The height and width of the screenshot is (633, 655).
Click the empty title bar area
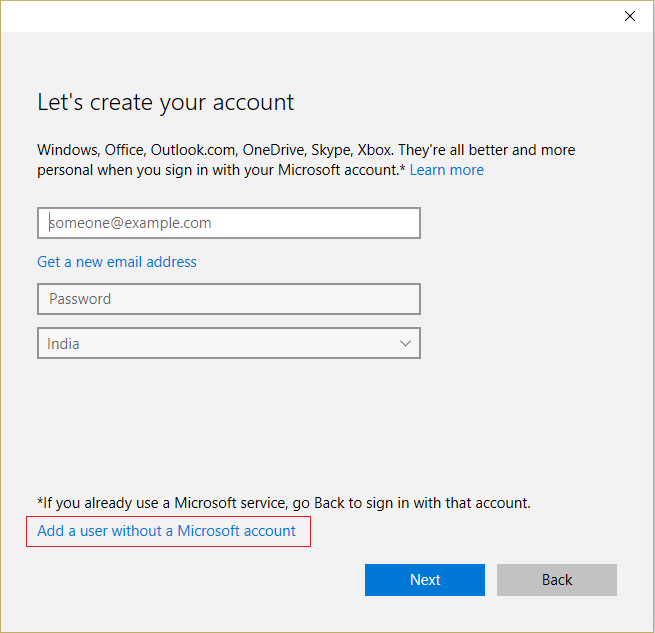[300, 16]
